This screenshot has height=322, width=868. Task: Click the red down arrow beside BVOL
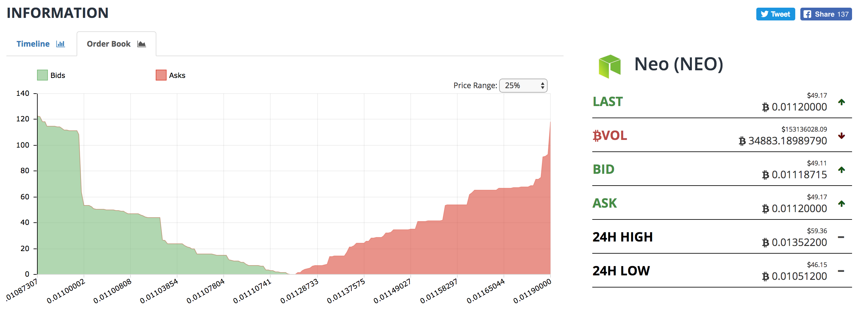click(842, 136)
